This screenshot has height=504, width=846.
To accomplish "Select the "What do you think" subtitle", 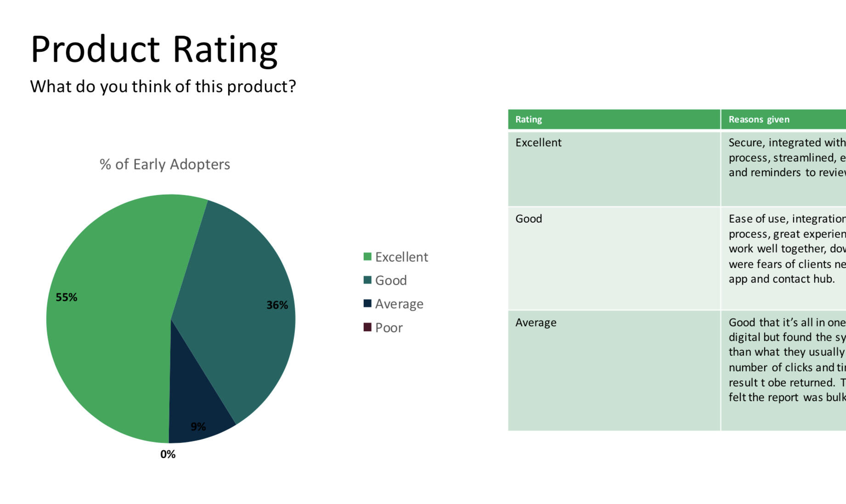I will pos(163,86).
